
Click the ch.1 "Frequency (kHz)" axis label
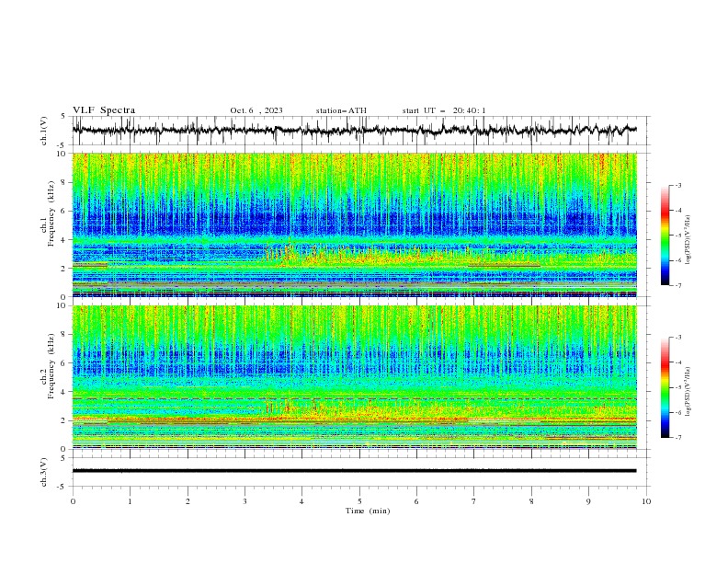point(51,214)
